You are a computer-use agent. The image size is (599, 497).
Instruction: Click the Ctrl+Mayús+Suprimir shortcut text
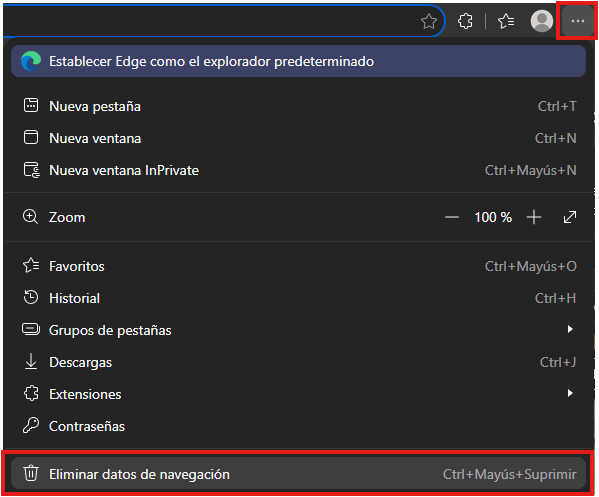point(509,474)
